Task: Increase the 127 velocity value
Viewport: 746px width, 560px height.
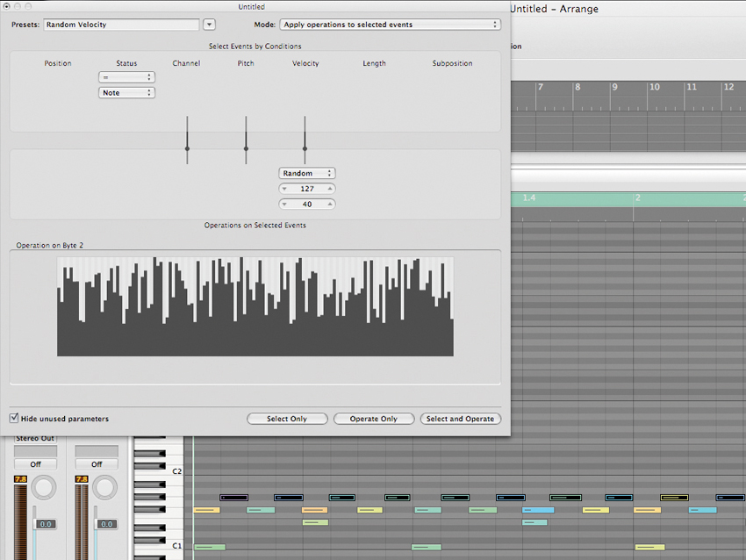Action: pyautogui.click(x=330, y=189)
